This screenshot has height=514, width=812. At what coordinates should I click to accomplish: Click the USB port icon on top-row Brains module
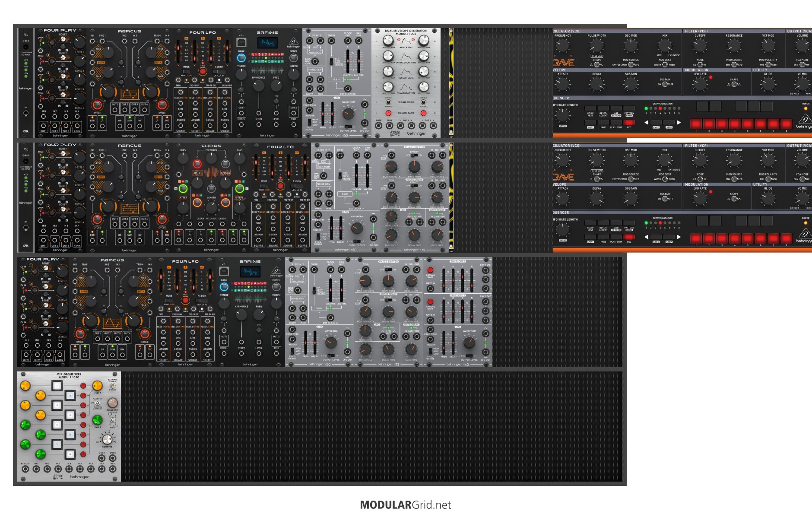coord(241,42)
